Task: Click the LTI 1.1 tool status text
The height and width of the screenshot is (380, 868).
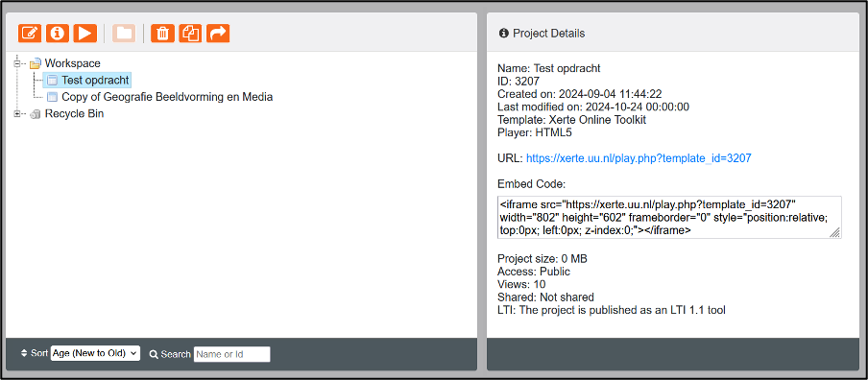Action: tap(611, 310)
